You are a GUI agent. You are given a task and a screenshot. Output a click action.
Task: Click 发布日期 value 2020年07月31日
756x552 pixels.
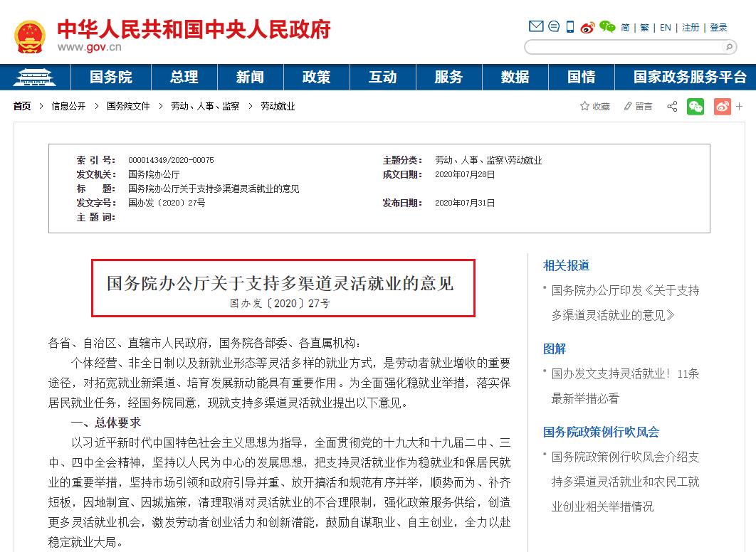click(x=465, y=203)
